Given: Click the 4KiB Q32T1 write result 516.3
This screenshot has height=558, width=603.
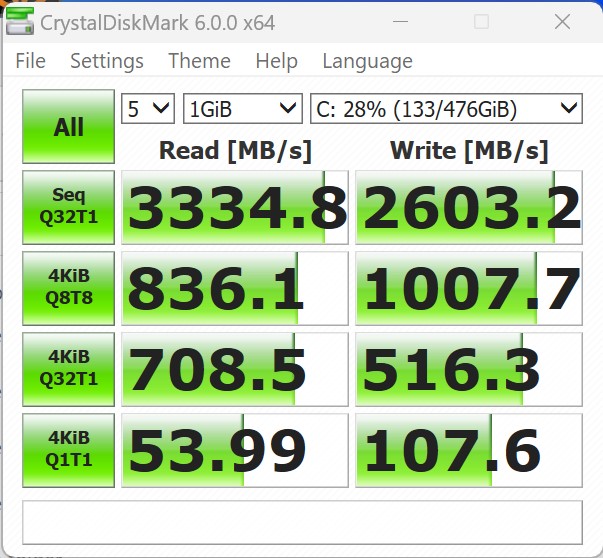Looking at the screenshot, I should pyautogui.click(x=469, y=369).
